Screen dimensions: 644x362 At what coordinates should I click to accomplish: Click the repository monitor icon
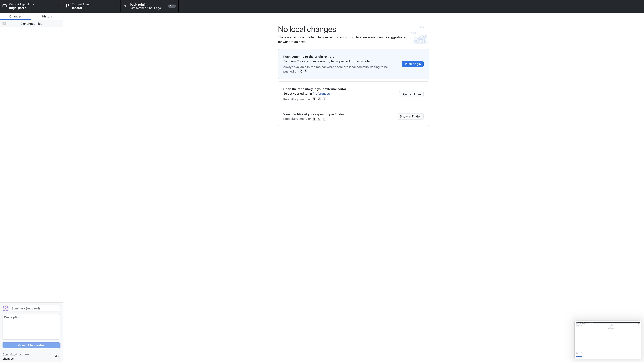[x=5, y=6]
